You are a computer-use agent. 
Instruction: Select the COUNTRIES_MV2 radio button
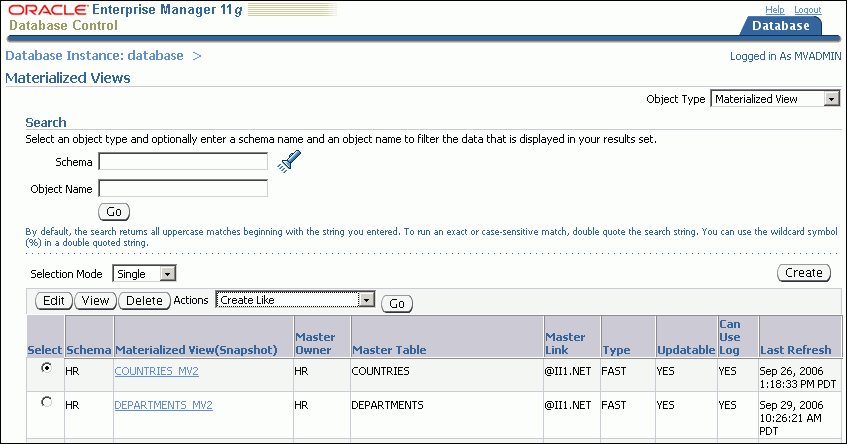pos(46,368)
